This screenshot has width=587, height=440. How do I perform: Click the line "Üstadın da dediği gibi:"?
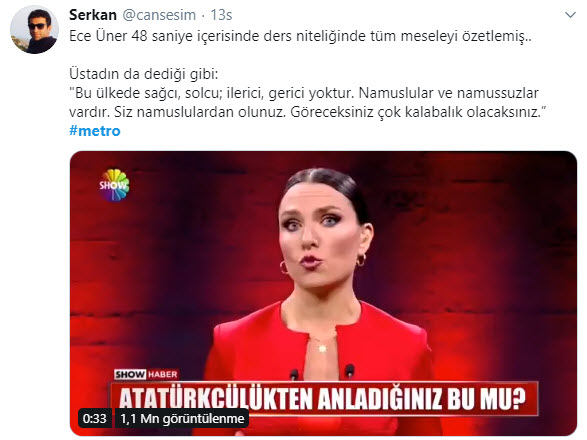(x=143, y=74)
